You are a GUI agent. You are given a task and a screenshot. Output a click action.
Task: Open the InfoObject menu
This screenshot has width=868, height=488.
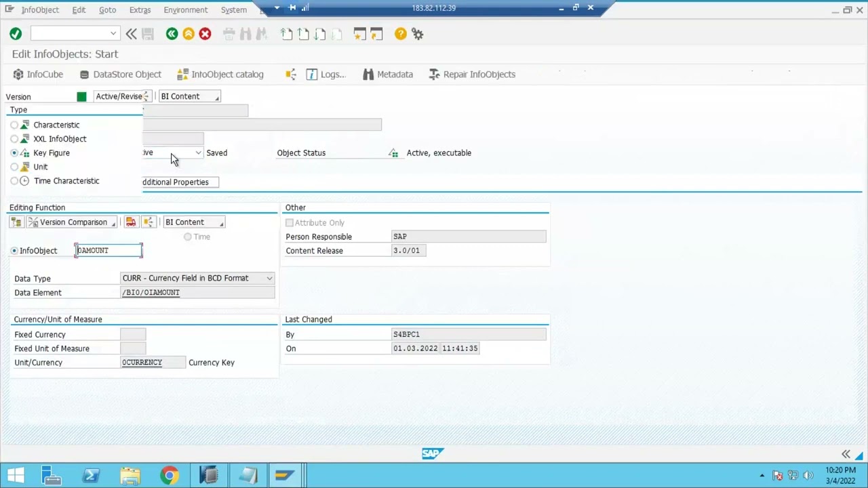click(40, 10)
